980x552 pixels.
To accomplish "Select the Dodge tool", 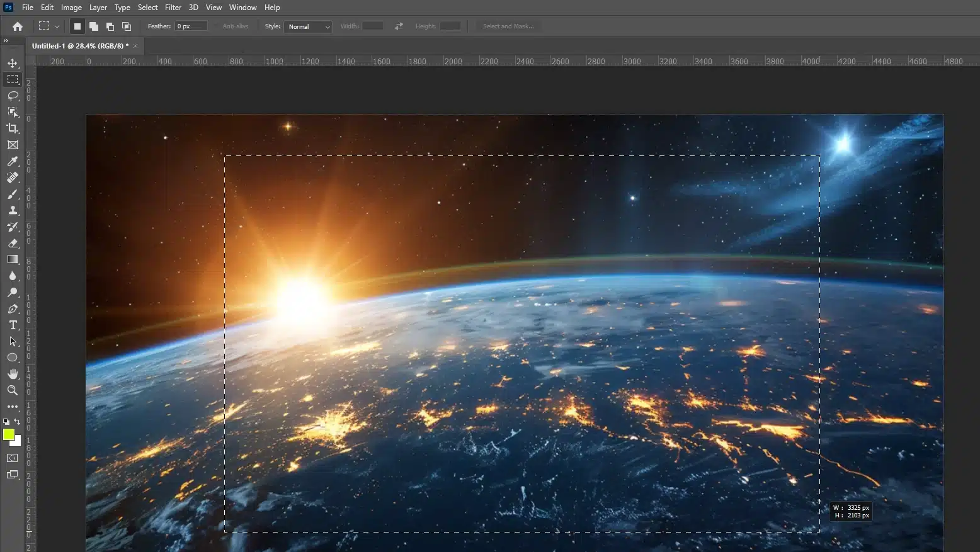I will (x=13, y=292).
